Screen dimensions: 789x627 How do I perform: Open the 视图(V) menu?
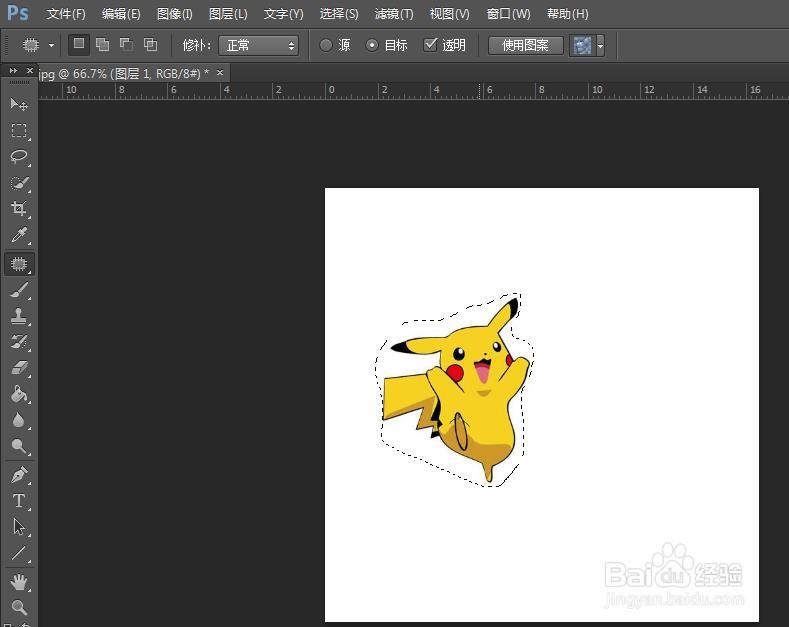449,14
